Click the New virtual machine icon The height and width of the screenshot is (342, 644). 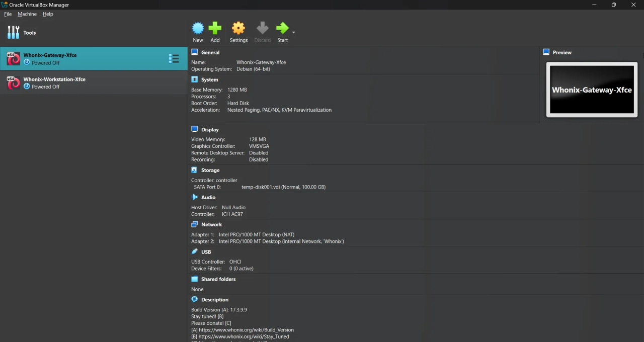(x=198, y=28)
